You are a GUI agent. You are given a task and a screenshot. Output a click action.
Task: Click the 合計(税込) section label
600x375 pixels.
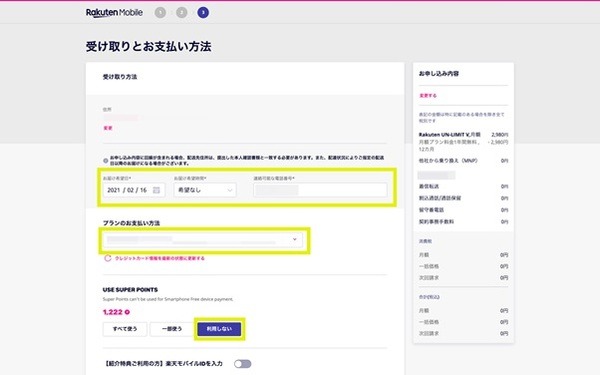(x=429, y=297)
